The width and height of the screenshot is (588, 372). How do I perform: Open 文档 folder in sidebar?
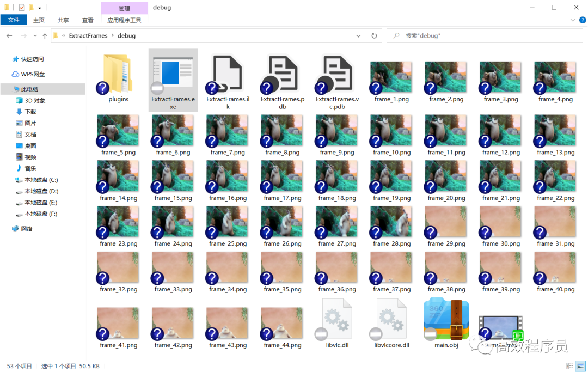pyautogui.click(x=26, y=134)
